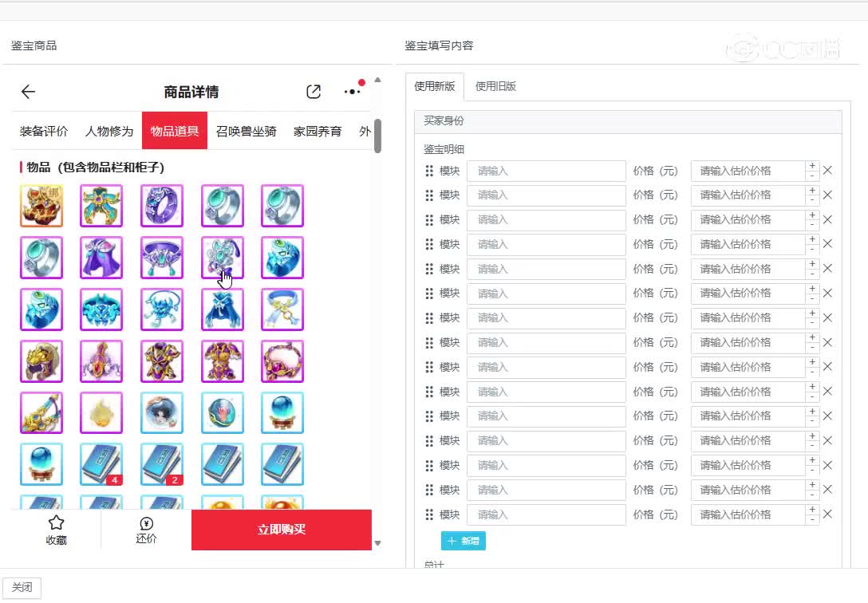Increase first row price with + stepper
Viewport: 868px width, 603px height.
pyautogui.click(x=812, y=166)
